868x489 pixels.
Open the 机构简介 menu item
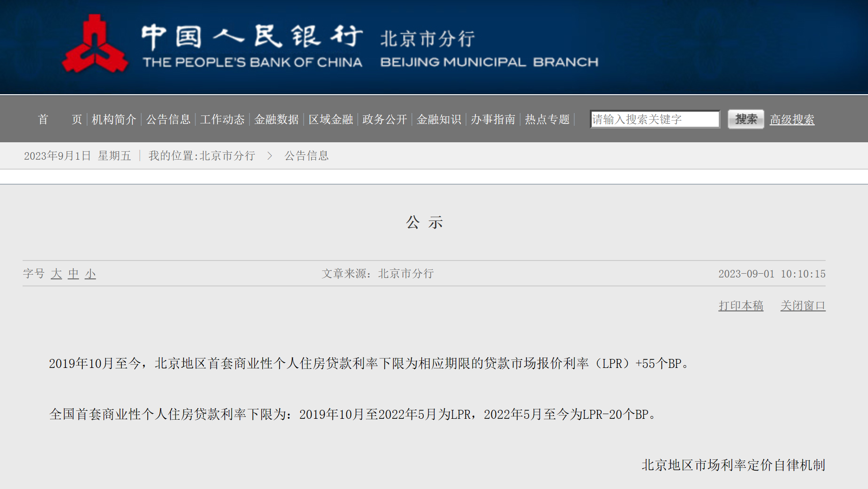(x=114, y=120)
